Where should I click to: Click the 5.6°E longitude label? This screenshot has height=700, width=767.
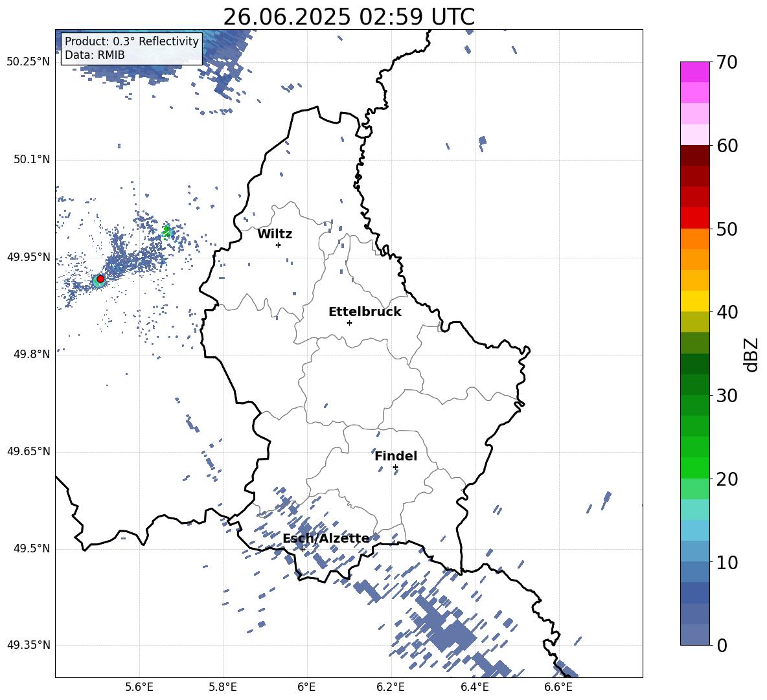[139, 687]
